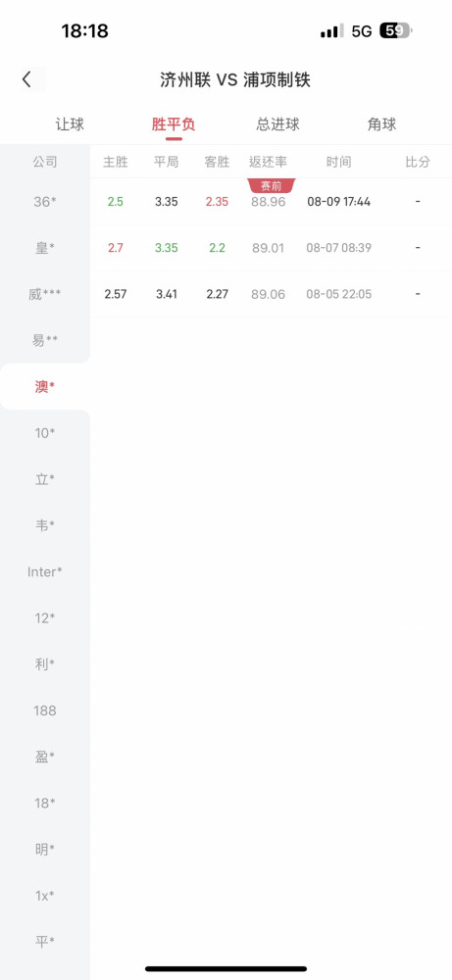Switch to the 让球 tab
This screenshot has height=980, width=452.
[70, 124]
